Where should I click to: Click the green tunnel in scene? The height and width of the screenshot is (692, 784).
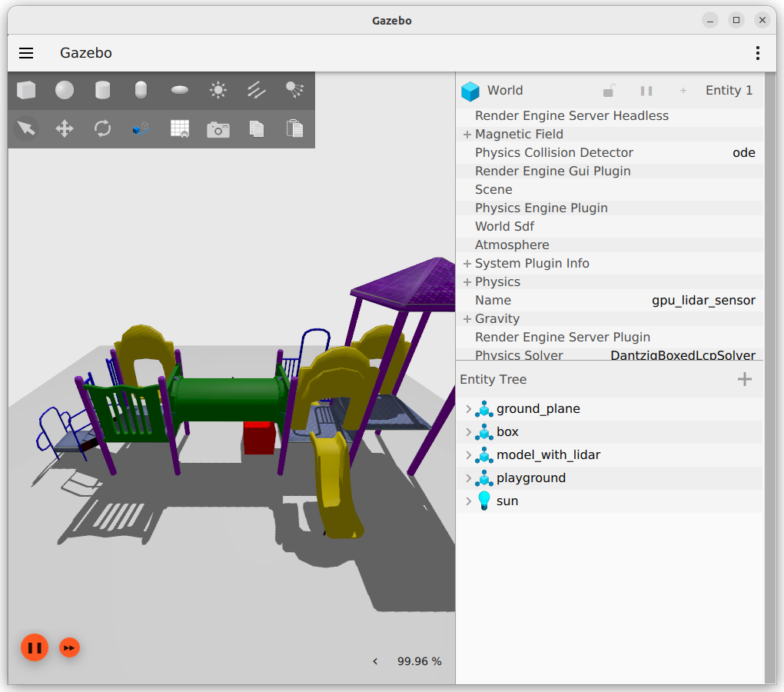click(228, 399)
